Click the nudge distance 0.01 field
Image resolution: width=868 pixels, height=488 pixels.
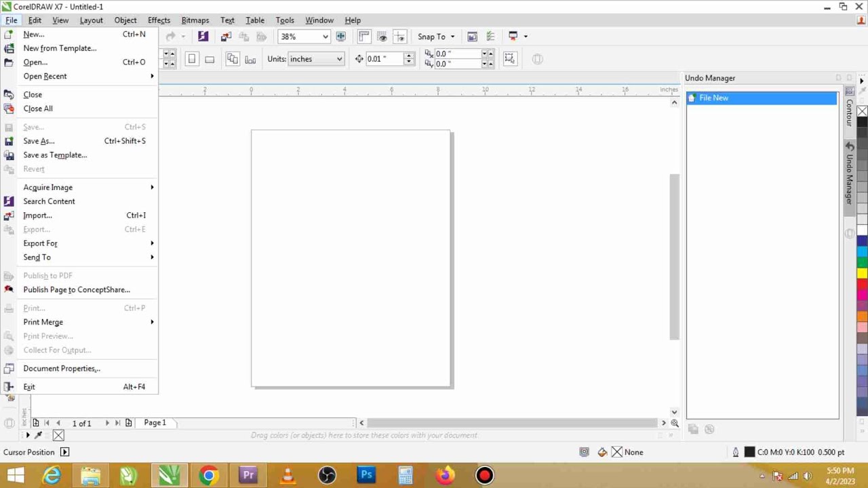pyautogui.click(x=384, y=59)
